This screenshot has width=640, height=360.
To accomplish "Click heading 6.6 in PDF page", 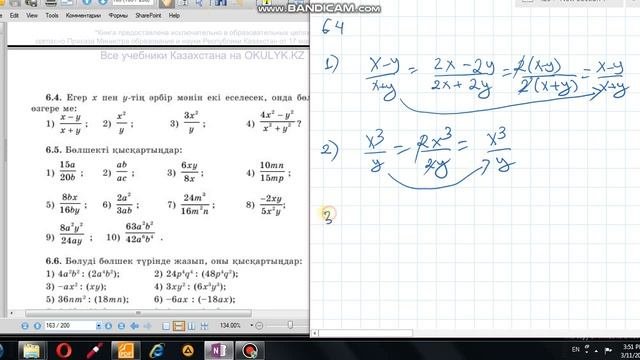I will [x=53, y=261].
